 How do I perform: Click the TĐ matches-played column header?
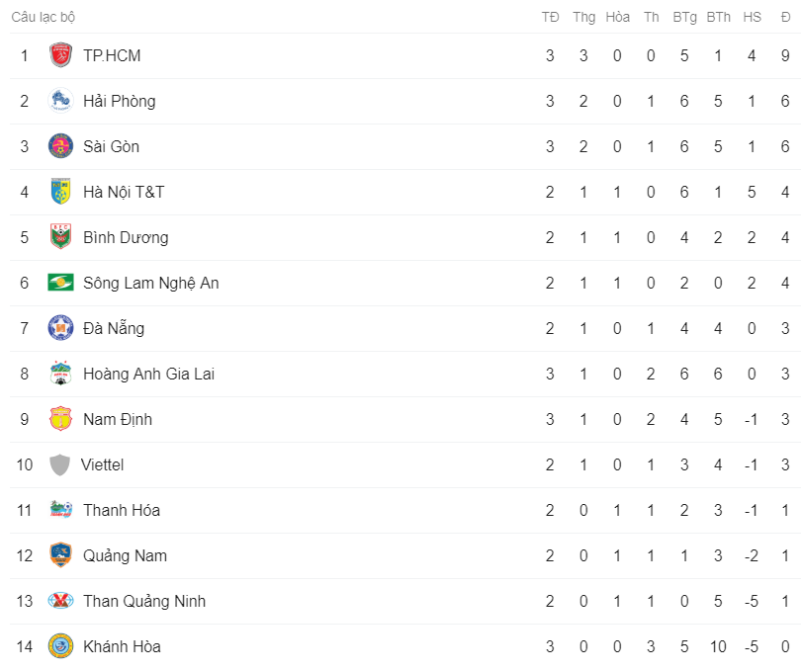550,17
